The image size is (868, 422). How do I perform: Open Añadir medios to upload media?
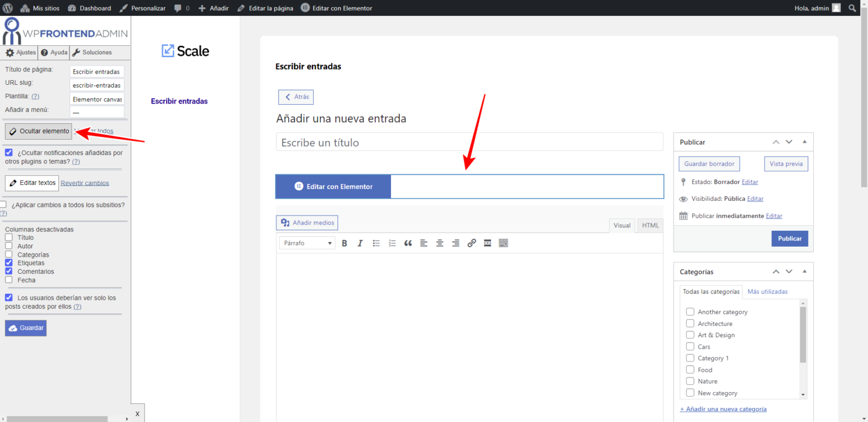click(307, 222)
